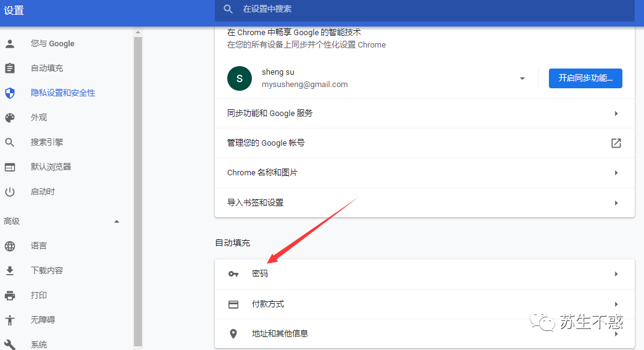Image resolution: width=644 pixels, height=350 pixels.
Task: Click the magnifier icon beside 搜索引擎
Action: (10, 143)
